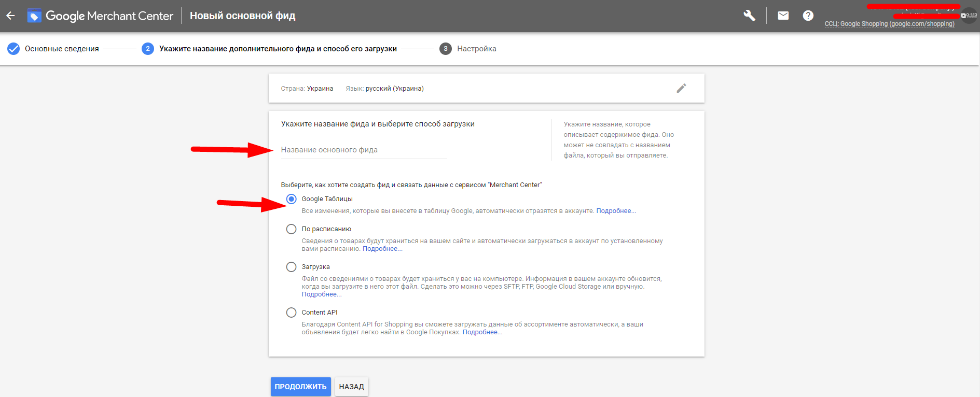Select the Google Таблицы radio option
Viewport: 980px width, 397px height.
point(292,199)
